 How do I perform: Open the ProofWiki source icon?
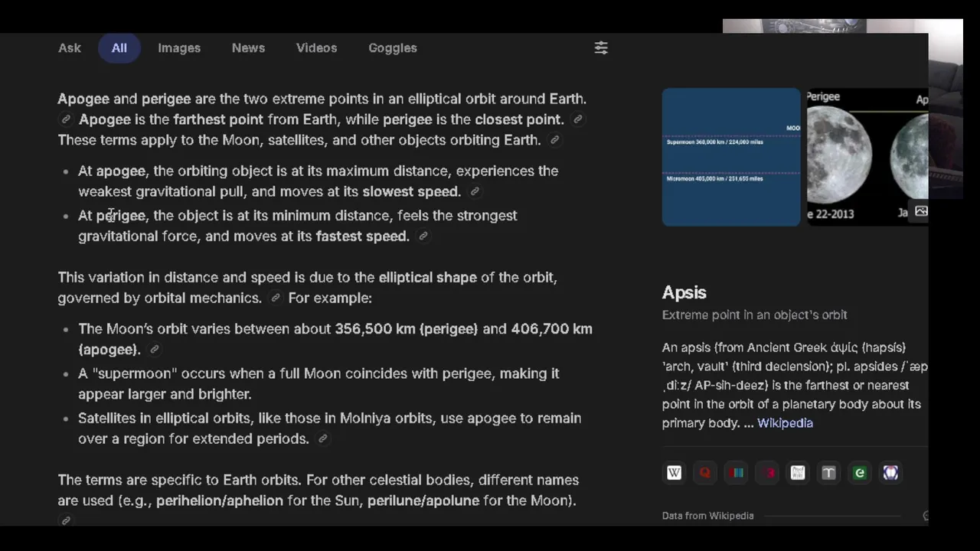click(798, 473)
